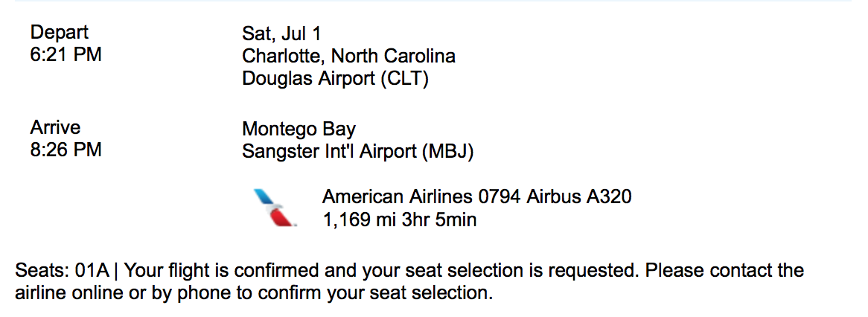This screenshot has width=868, height=317.
Task: Select the Arrive label
Action: coord(55,127)
